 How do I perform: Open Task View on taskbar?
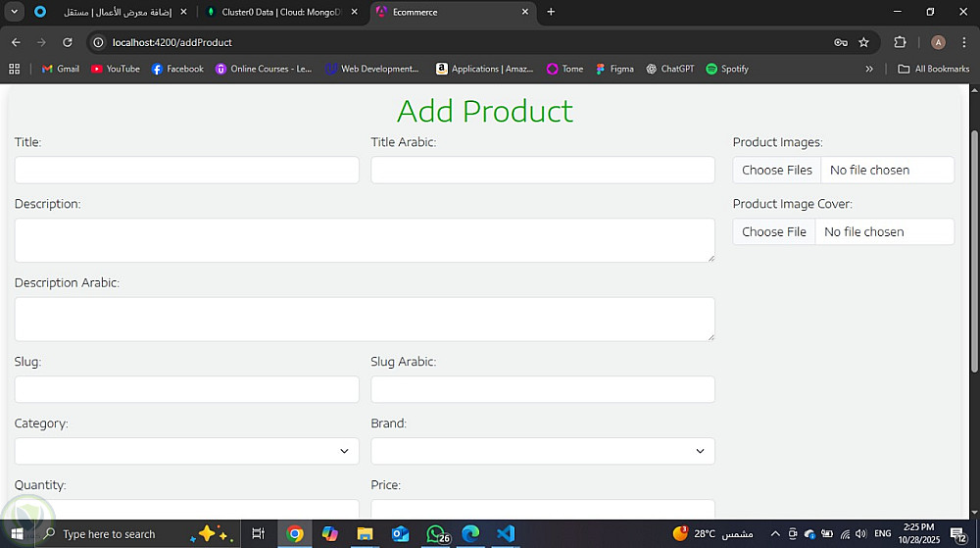point(258,533)
